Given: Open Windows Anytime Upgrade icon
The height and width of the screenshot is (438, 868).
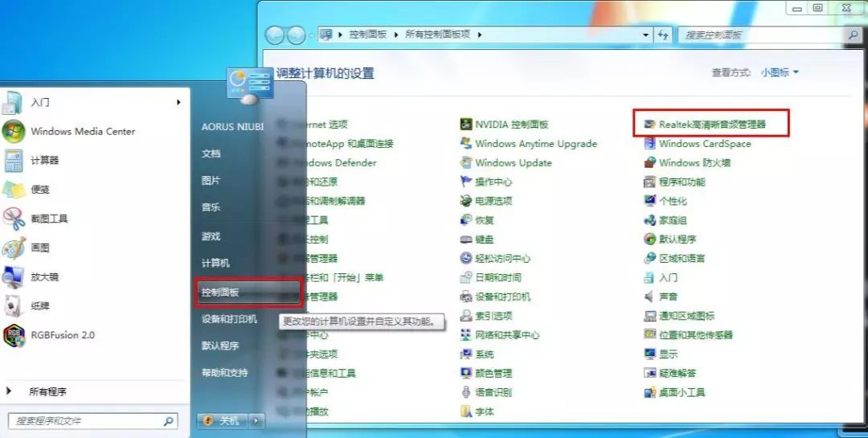Looking at the screenshot, I should (x=465, y=143).
